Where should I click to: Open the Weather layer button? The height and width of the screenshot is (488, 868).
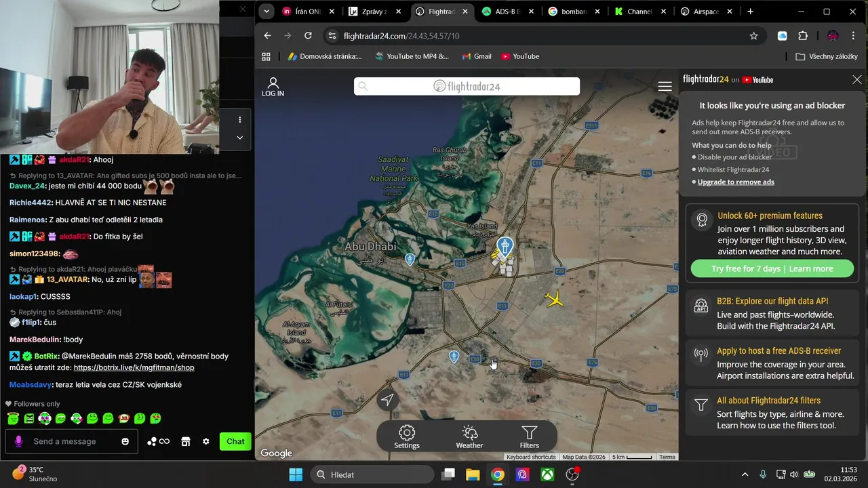469,437
